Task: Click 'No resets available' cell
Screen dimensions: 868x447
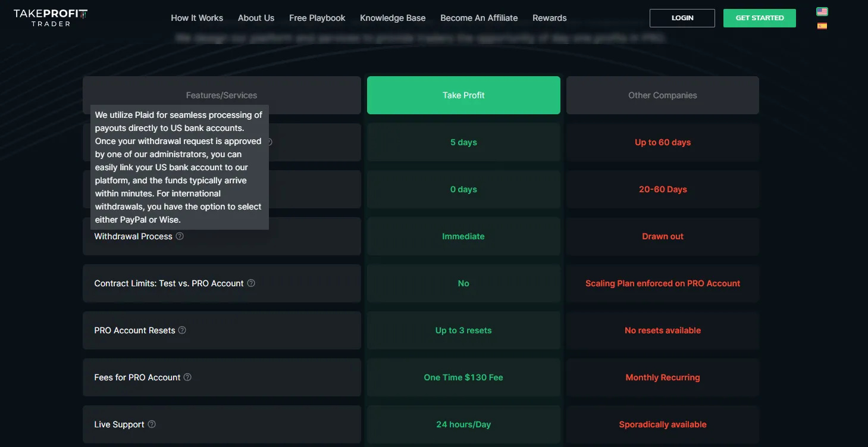Action: coord(663,330)
